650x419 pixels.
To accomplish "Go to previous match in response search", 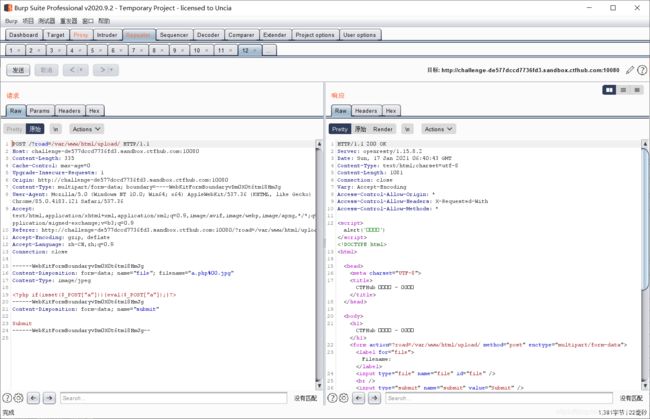I will coord(359,398).
